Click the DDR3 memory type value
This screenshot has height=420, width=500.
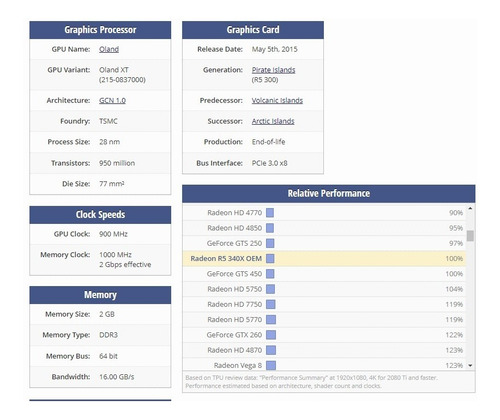tap(108, 335)
